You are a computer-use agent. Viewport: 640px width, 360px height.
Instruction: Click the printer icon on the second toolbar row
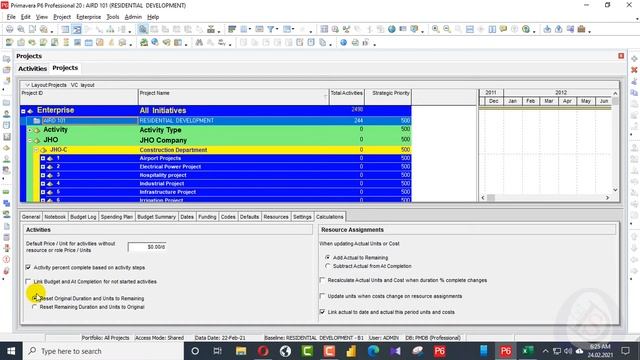click(x=355, y=42)
